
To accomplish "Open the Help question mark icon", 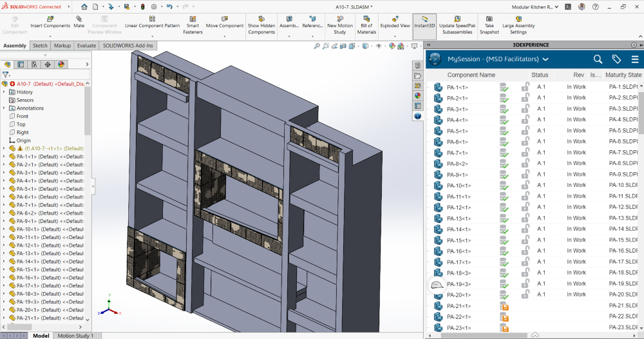I will [596, 6].
